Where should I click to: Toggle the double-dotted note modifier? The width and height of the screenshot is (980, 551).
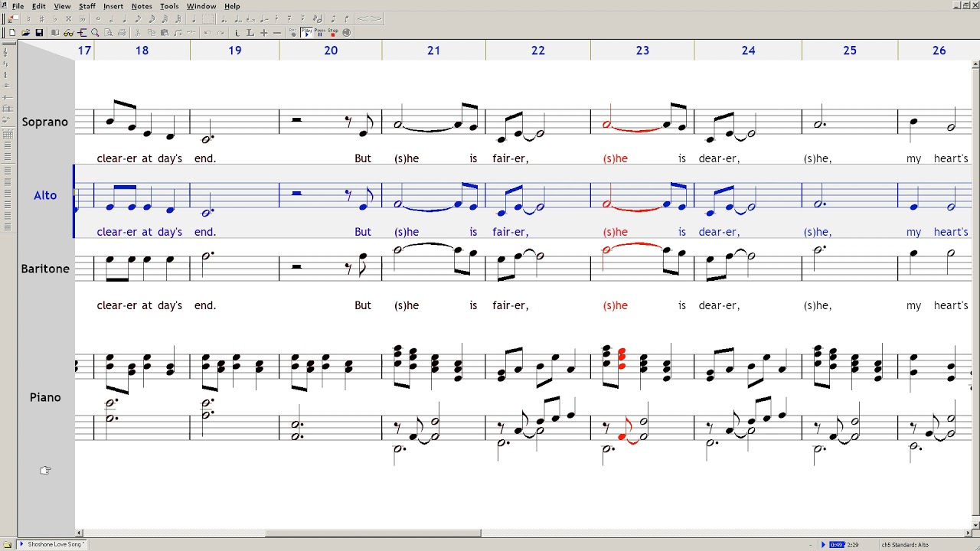point(238,18)
